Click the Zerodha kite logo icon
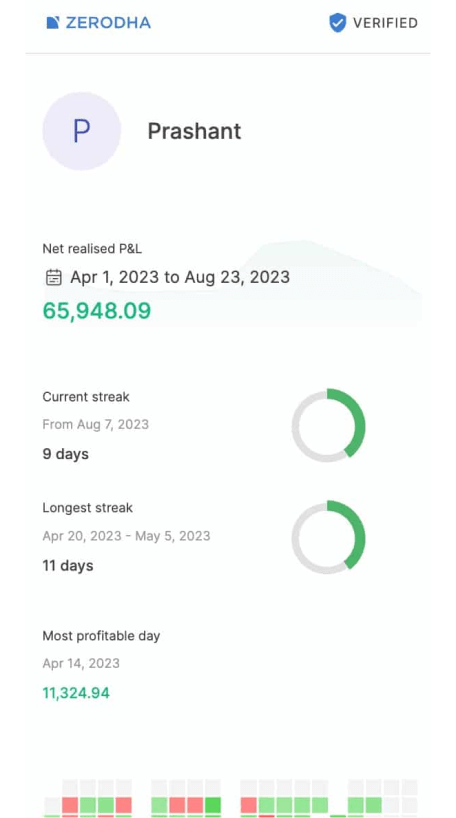This screenshot has height=818, width=456. [x=53, y=23]
